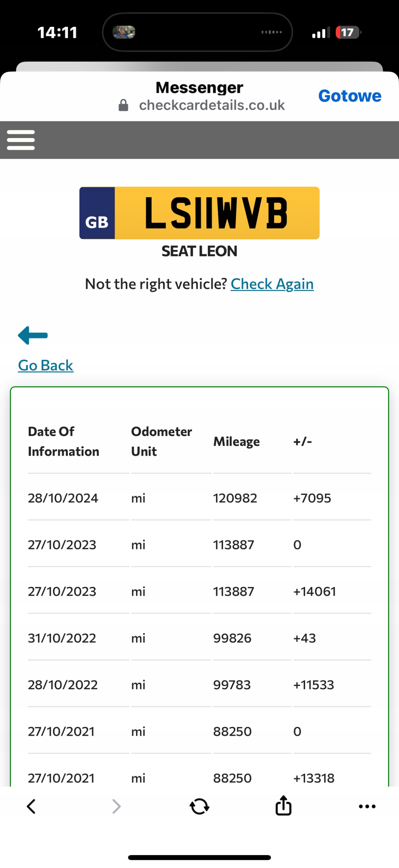Screen dimensions: 399x868
Task: Tap the teal left arrow icon
Action: coord(33,335)
